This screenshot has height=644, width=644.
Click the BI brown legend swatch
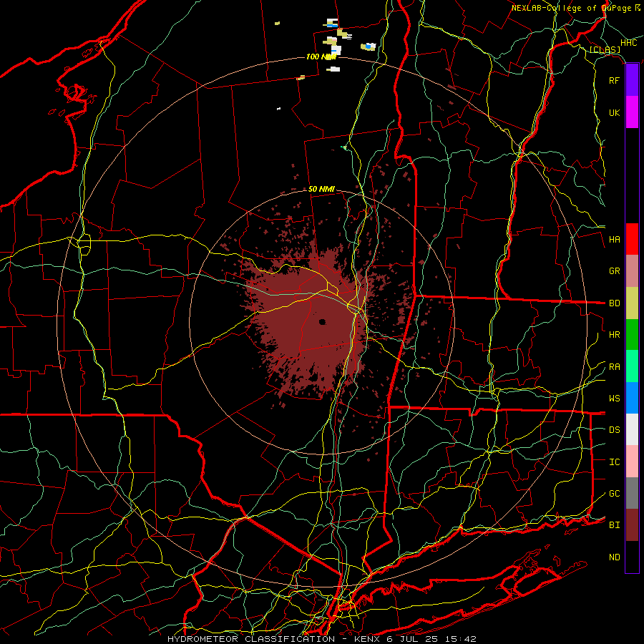632,525
